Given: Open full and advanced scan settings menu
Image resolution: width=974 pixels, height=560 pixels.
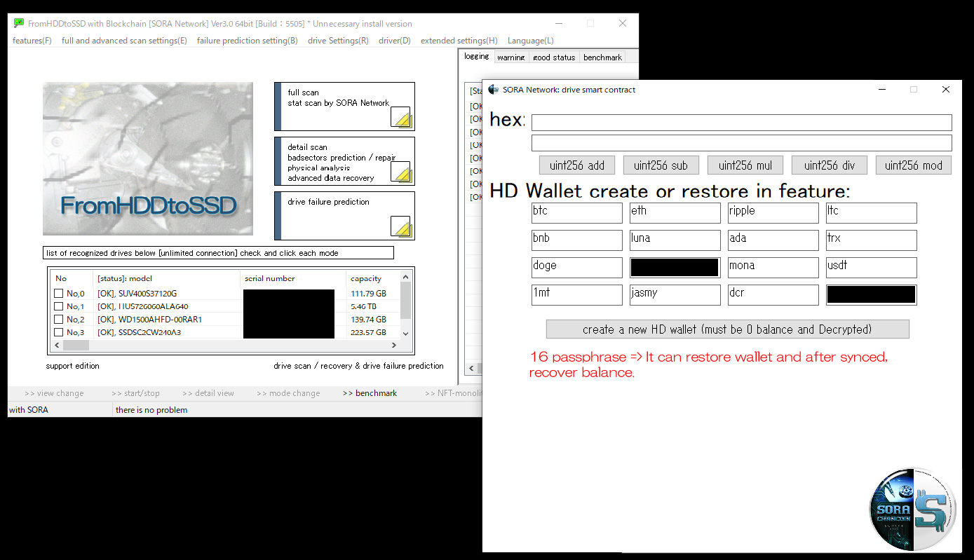Looking at the screenshot, I should point(124,41).
